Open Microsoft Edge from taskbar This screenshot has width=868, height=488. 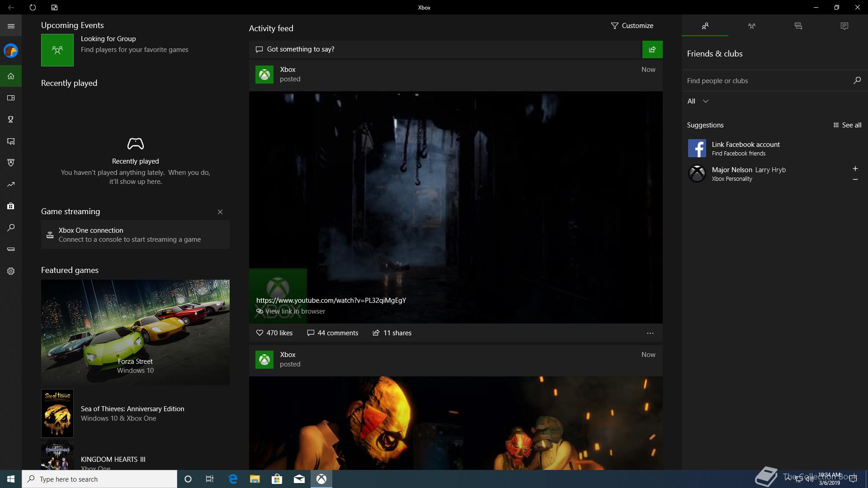point(233,479)
